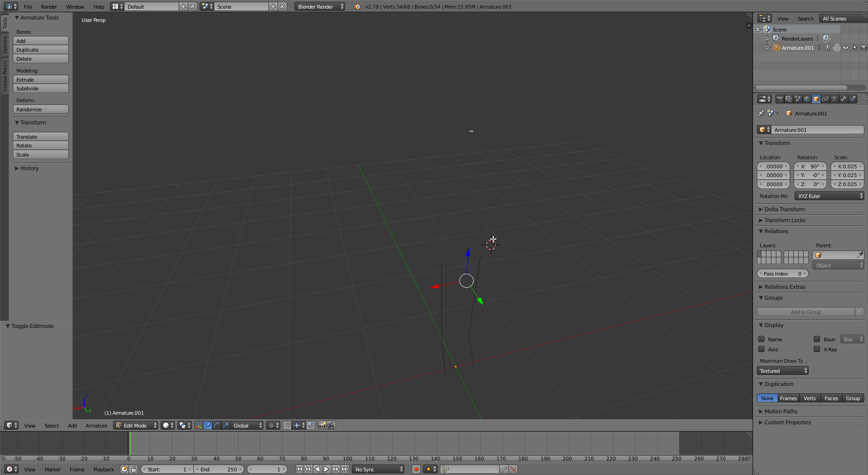The height and width of the screenshot is (475, 868).
Task: Expand the Delta Transform panel
Action: pyautogui.click(x=785, y=209)
